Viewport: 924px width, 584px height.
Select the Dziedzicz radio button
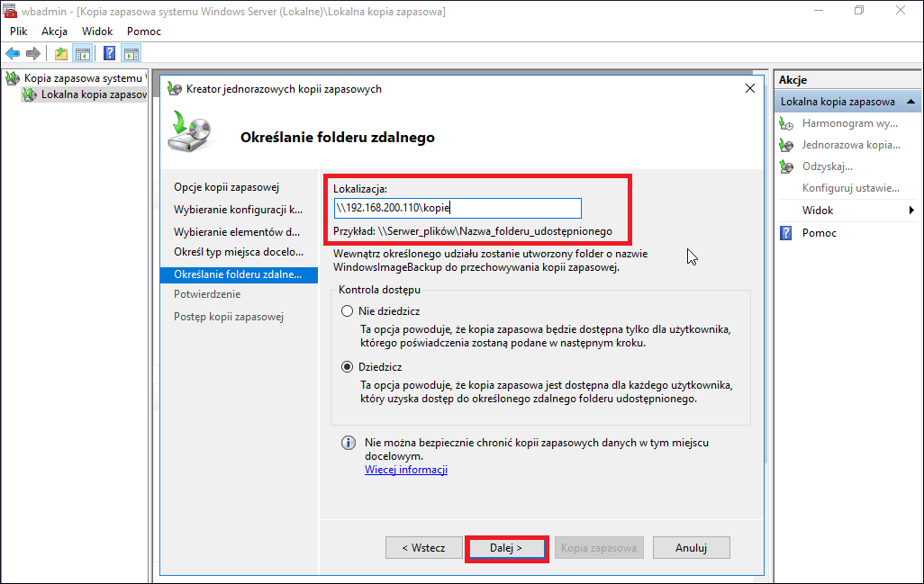pos(347,367)
